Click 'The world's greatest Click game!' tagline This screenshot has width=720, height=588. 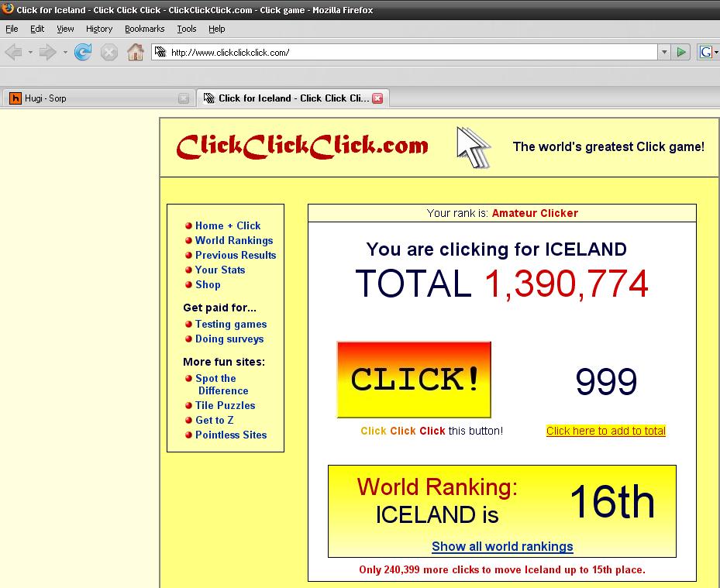(x=608, y=146)
